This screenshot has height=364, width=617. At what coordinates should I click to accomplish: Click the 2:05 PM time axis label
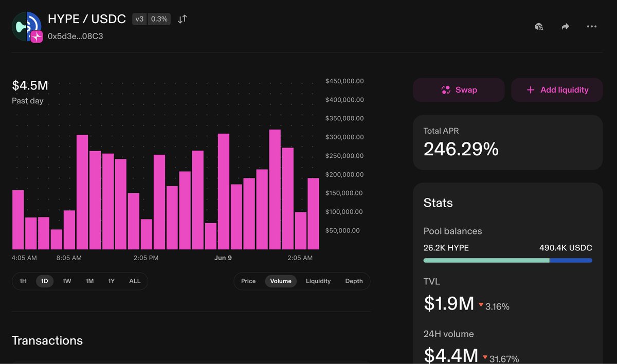point(146,258)
